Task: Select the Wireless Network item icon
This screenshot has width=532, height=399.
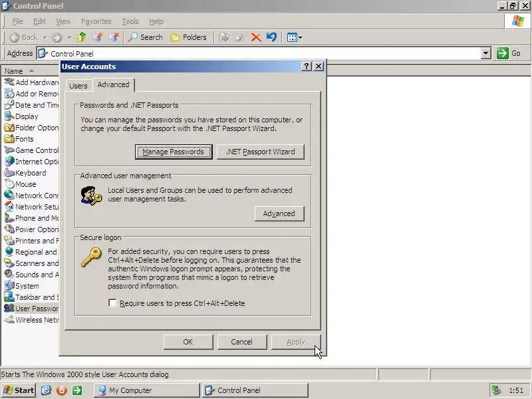Action: tap(9, 320)
